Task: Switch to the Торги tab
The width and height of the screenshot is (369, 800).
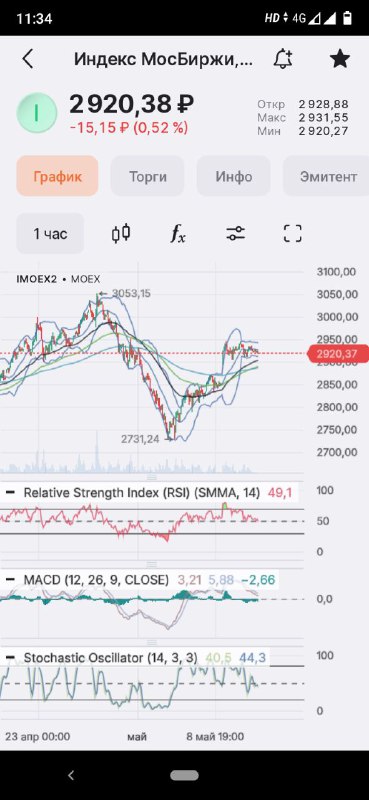Action: pyautogui.click(x=147, y=177)
